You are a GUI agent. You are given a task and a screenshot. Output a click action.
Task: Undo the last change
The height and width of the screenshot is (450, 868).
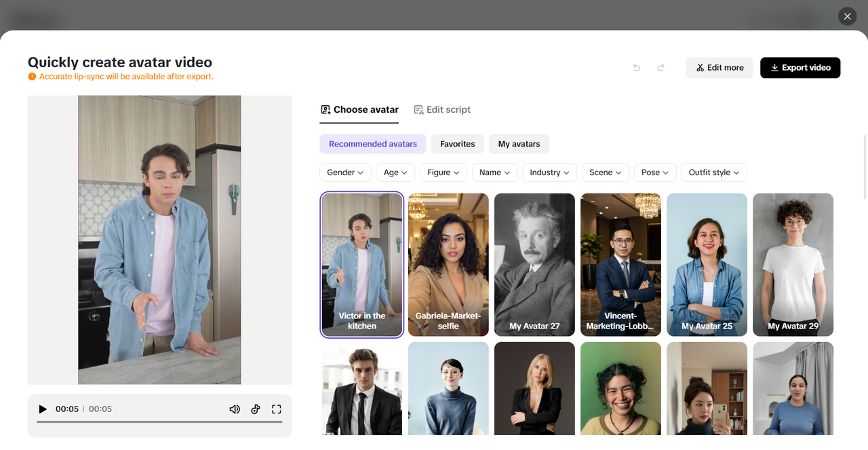tap(637, 68)
